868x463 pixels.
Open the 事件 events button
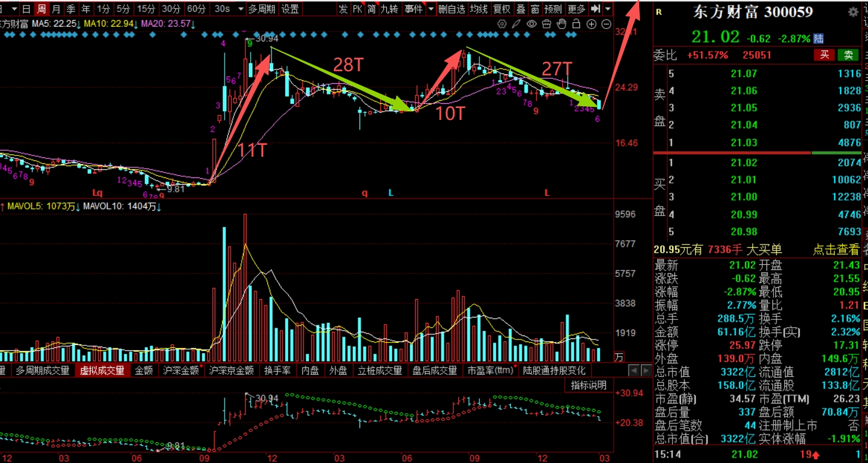pos(413,9)
